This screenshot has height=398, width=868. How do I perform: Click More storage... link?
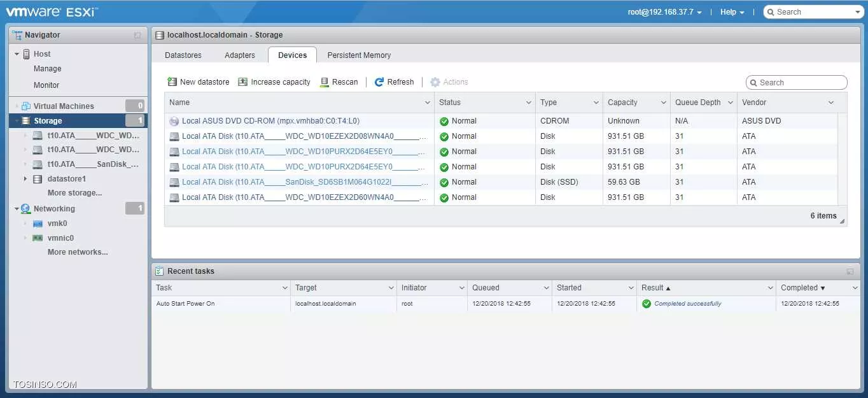[x=75, y=193]
